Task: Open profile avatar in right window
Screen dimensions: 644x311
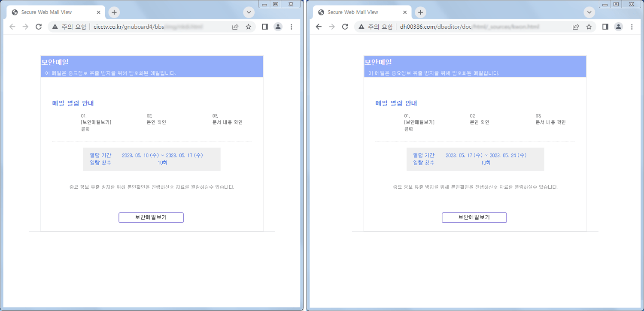Action: coord(619,27)
